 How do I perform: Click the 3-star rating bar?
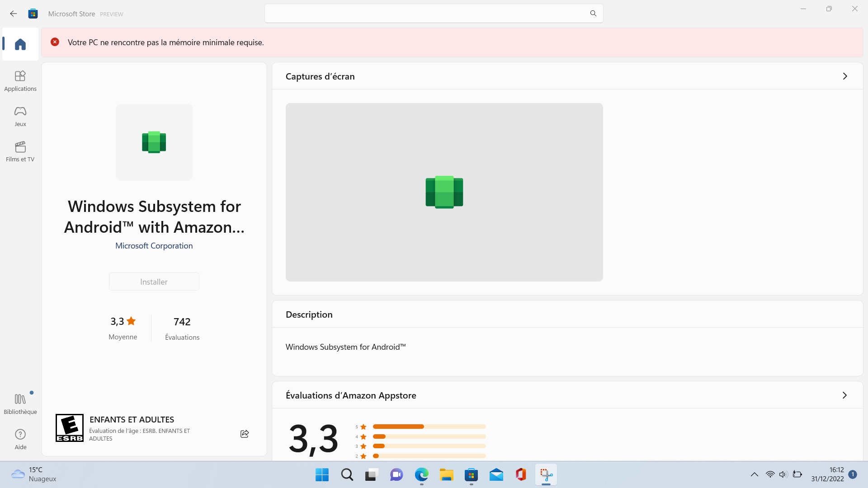pyautogui.click(x=429, y=446)
